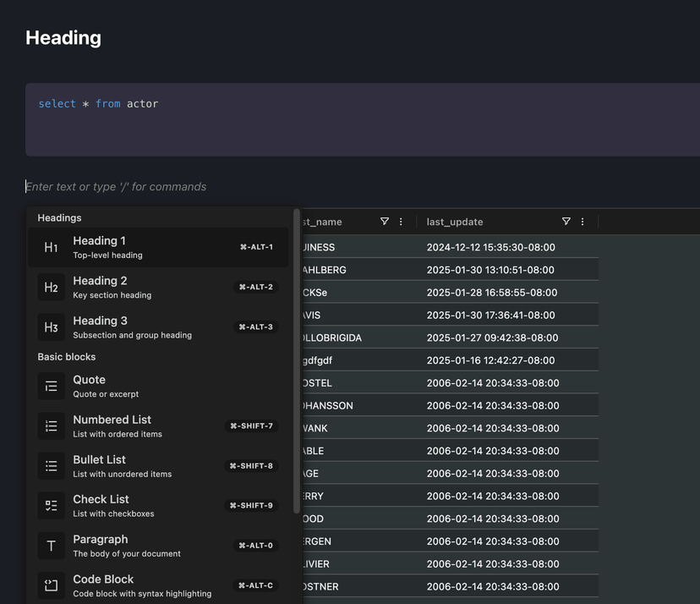Select Heading 2 menu entry
Viewport: 700px width, 604px height.
tap(158, 288)
